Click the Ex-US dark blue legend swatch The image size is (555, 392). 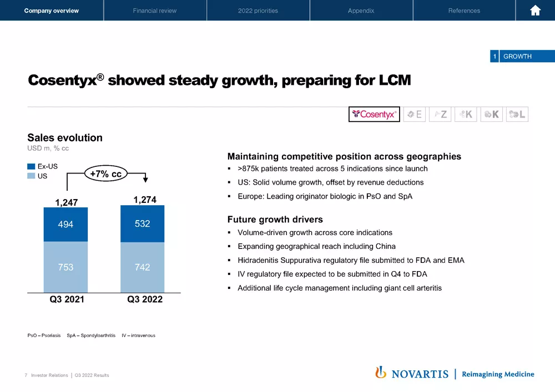point(31,166)
